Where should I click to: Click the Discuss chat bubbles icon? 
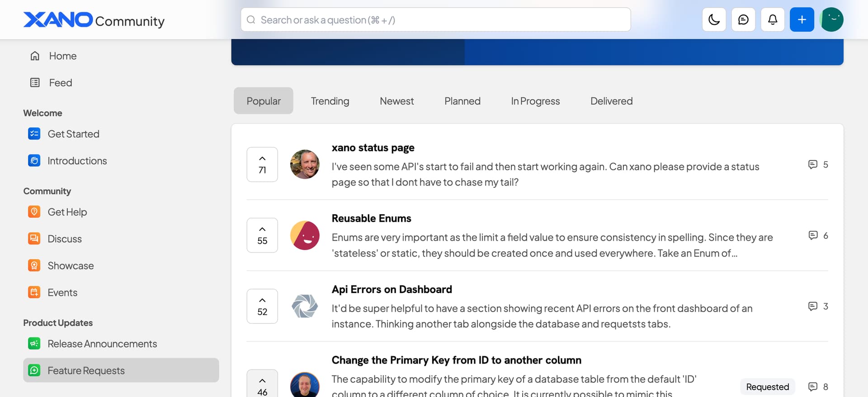[x=34, y=239]
